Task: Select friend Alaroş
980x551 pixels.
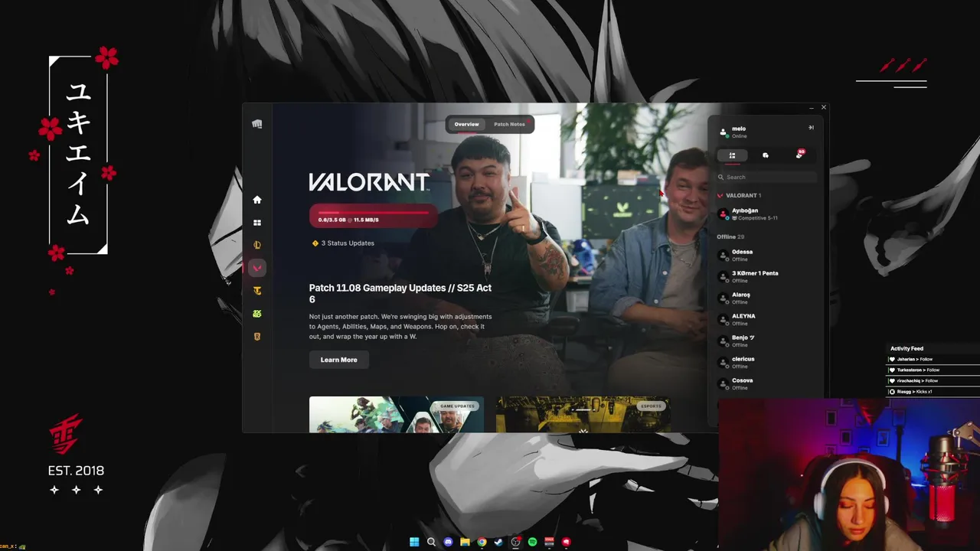Action: pos(766,298)
